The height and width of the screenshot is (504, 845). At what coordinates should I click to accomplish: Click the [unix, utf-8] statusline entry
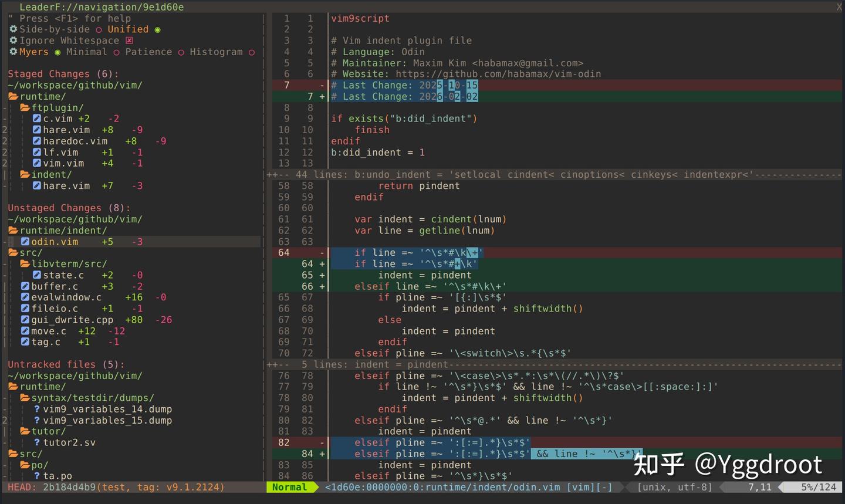pyautogui.click(x=674, y=487)
